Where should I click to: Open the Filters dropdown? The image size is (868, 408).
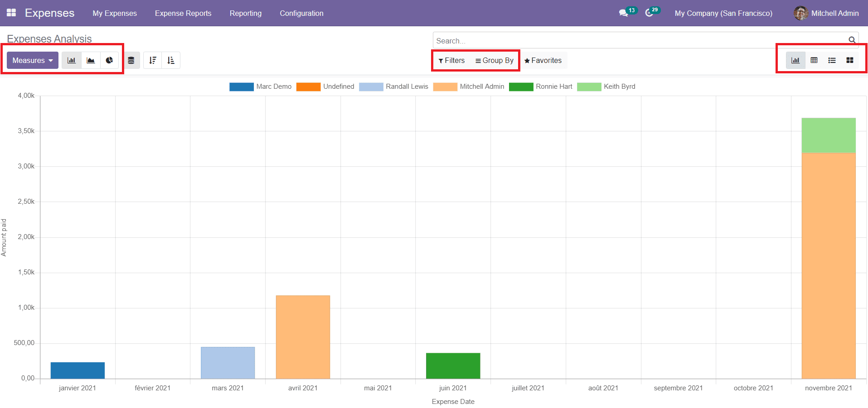451,60
